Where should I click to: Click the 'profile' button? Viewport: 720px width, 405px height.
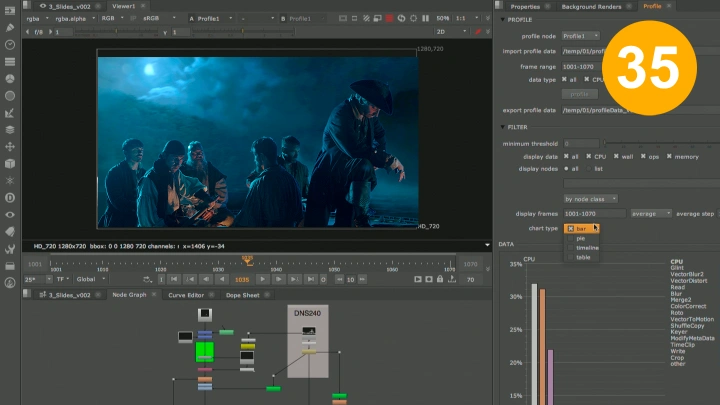click(579, 94)
